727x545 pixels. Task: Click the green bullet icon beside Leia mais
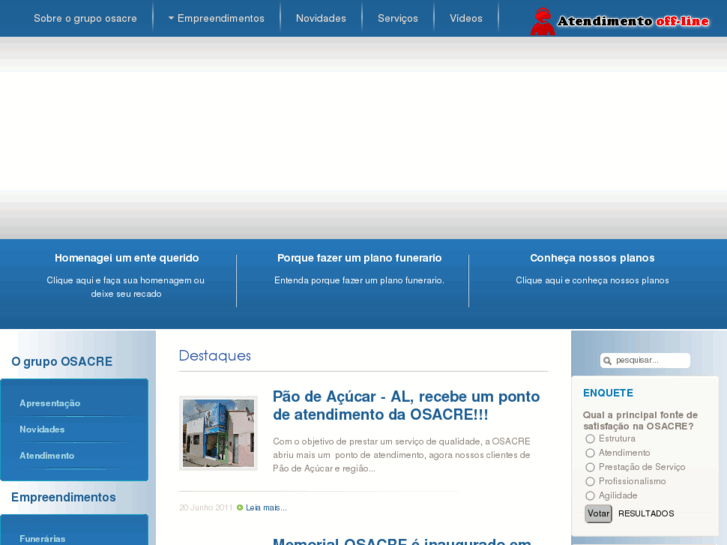240,507
